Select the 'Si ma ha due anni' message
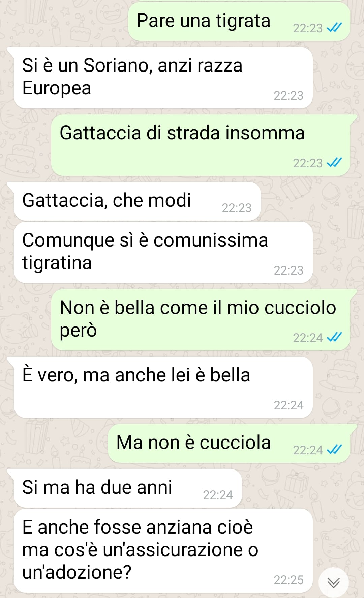 [x=128, y=488]
